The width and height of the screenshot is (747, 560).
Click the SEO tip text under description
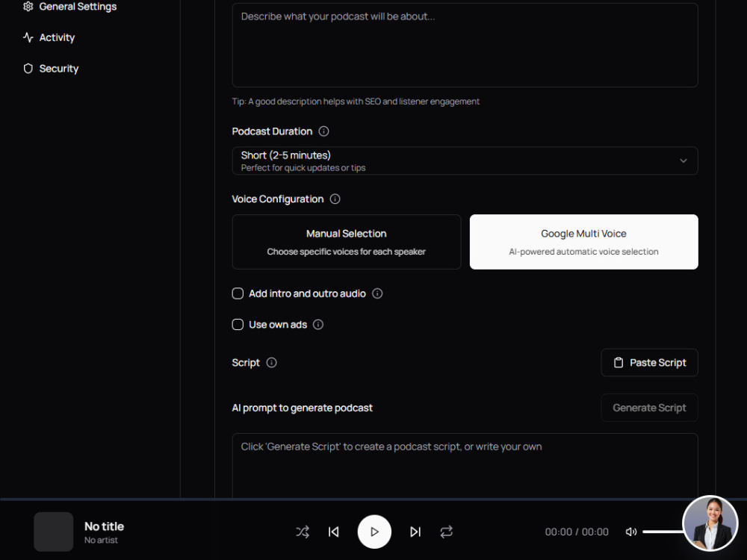point(356,102)
